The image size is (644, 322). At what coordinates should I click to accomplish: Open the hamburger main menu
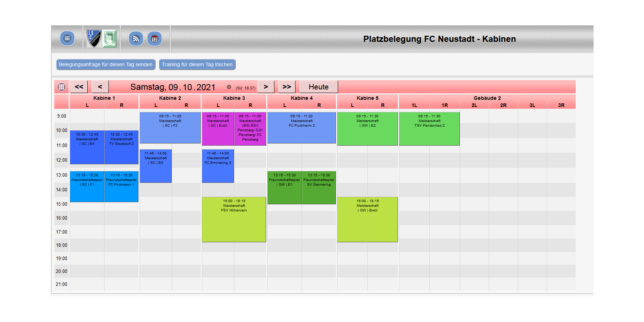[x=67, y=38]
